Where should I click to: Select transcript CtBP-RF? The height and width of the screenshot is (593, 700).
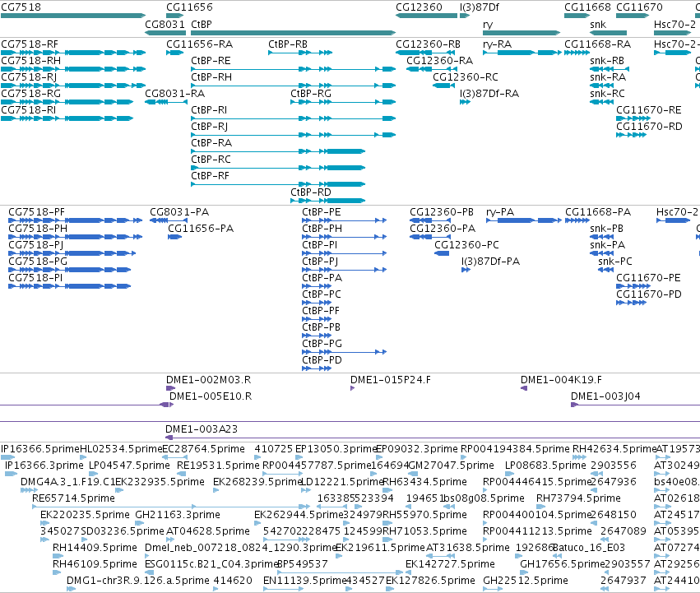tap(278, 184)
